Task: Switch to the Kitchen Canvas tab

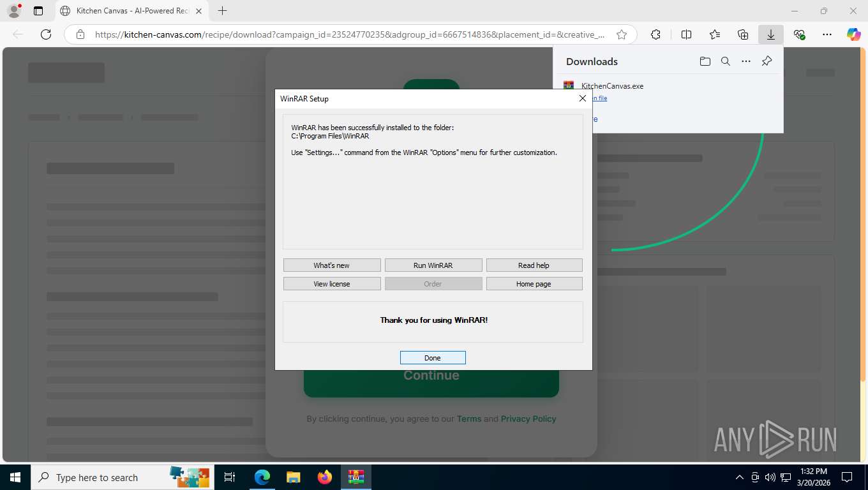Action: (132, 11)
